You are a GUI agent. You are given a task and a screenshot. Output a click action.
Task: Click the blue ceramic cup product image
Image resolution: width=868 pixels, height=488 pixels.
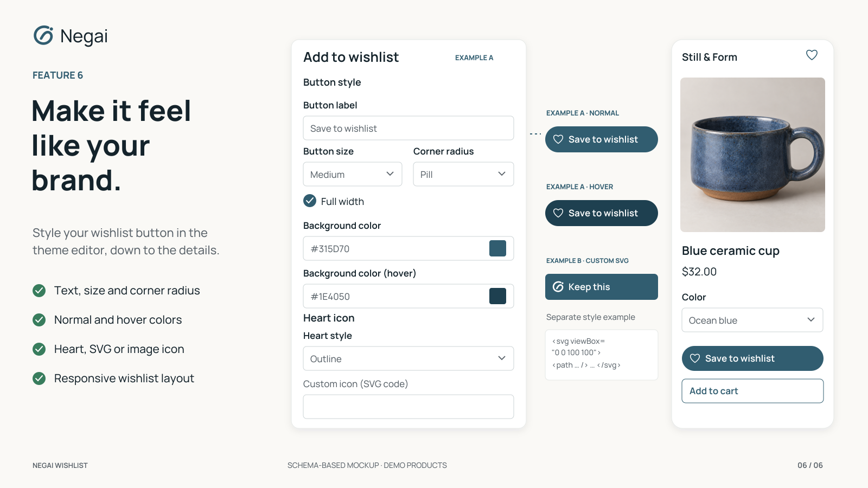point(752,155)
